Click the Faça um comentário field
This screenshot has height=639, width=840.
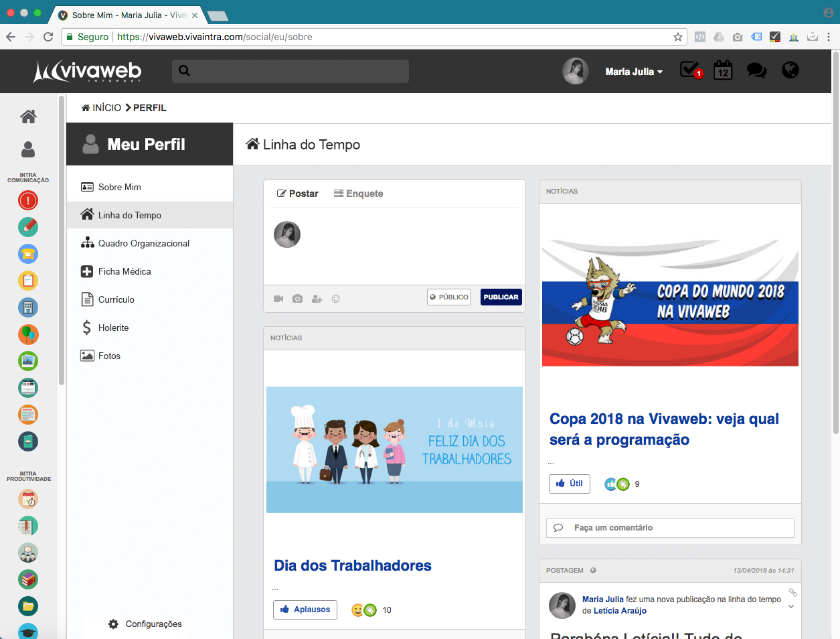tap(670, 528)
